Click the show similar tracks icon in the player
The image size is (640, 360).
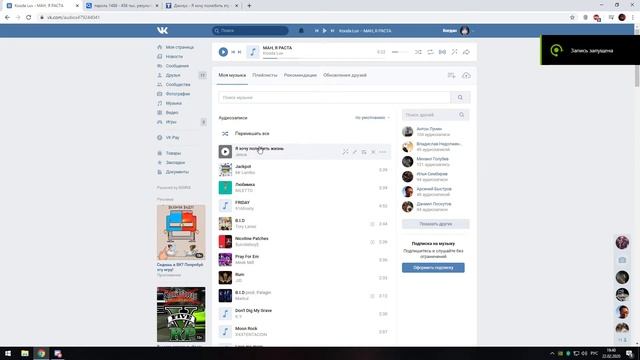coord(454,52)
